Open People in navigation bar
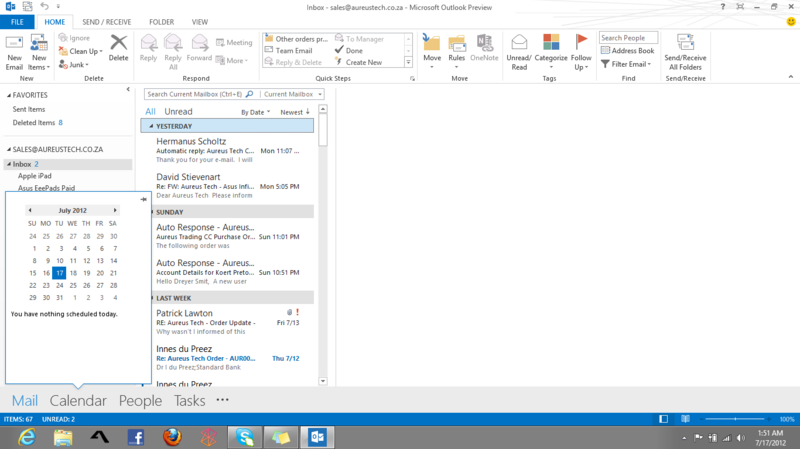800x449 pixels. click(x=140, y=401)
